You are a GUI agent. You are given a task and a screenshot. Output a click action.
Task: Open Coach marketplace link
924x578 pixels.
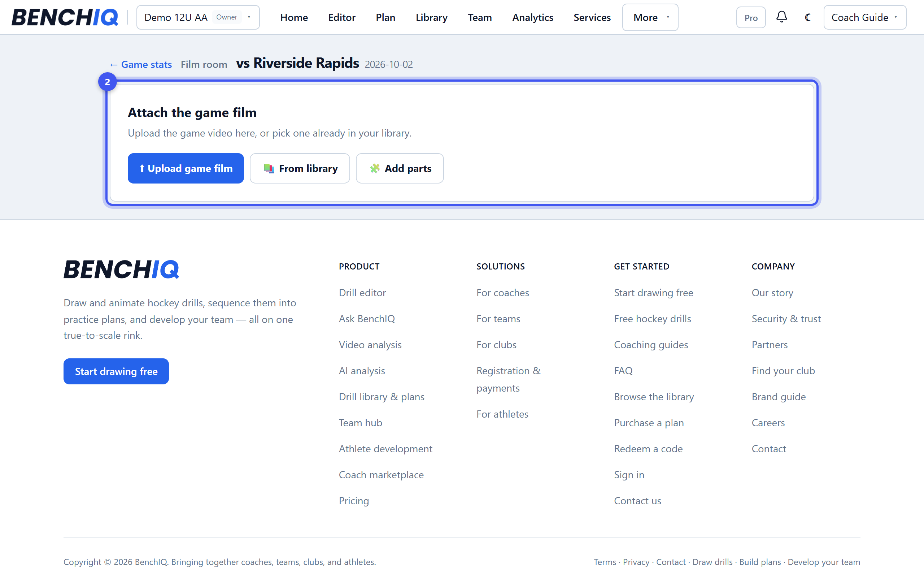pos(381,474)
